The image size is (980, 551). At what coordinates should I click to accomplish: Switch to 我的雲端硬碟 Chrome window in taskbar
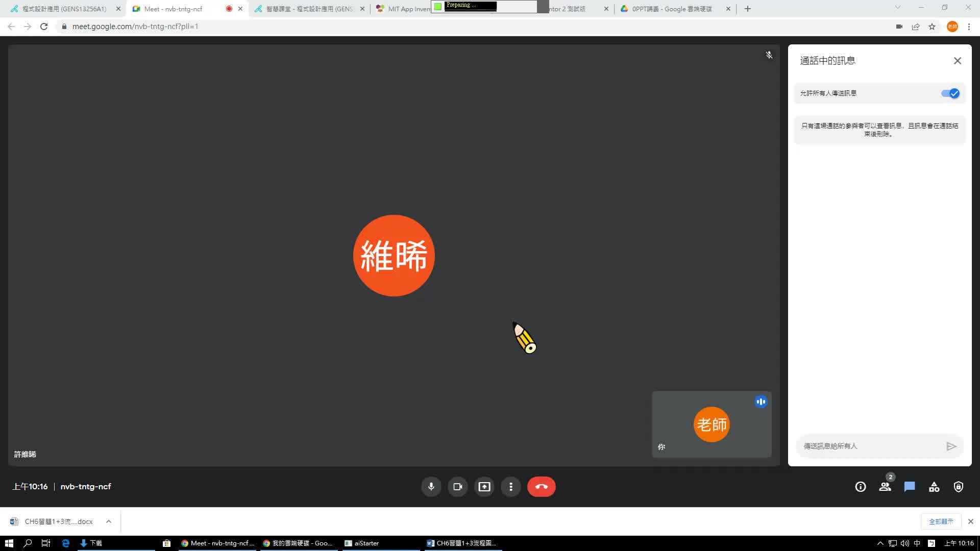299,543
